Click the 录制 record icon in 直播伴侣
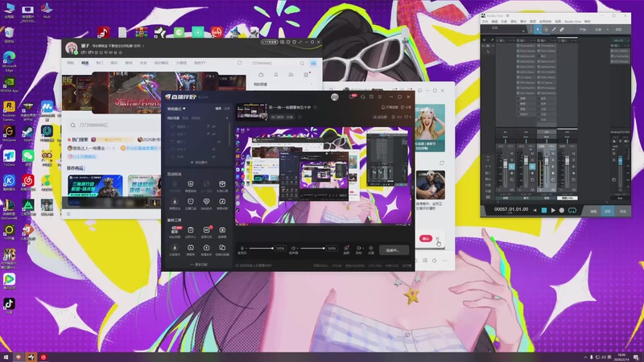This screenshot has width=644, height=362. (358, 249)
